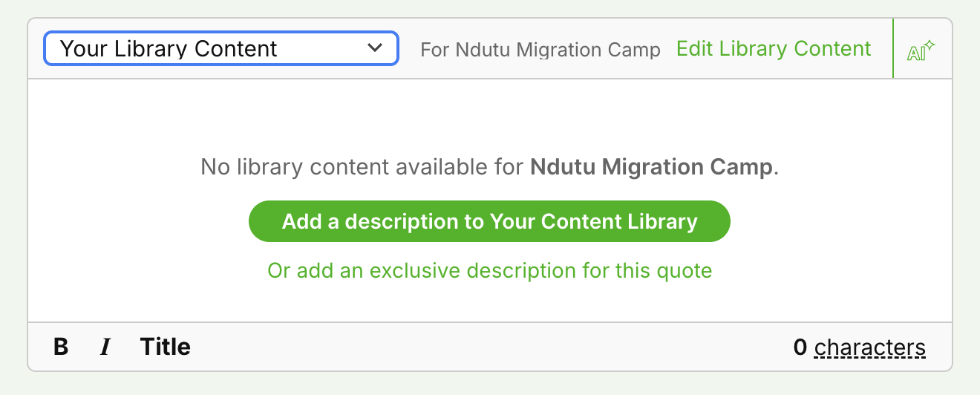Click the 0 character count number
980x395 pixels.
click(x=800, y=347)
